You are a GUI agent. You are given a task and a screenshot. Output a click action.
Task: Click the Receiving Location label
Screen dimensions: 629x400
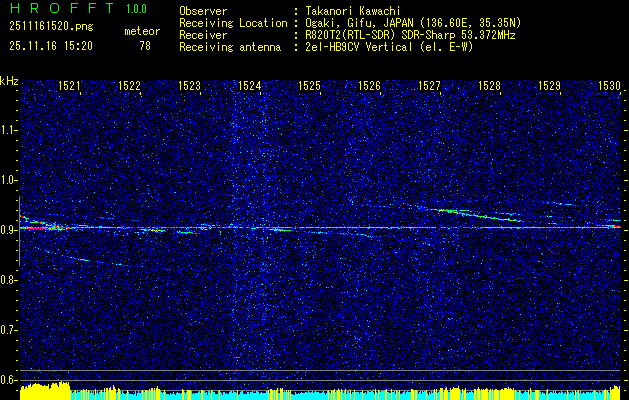click(233, 23)
